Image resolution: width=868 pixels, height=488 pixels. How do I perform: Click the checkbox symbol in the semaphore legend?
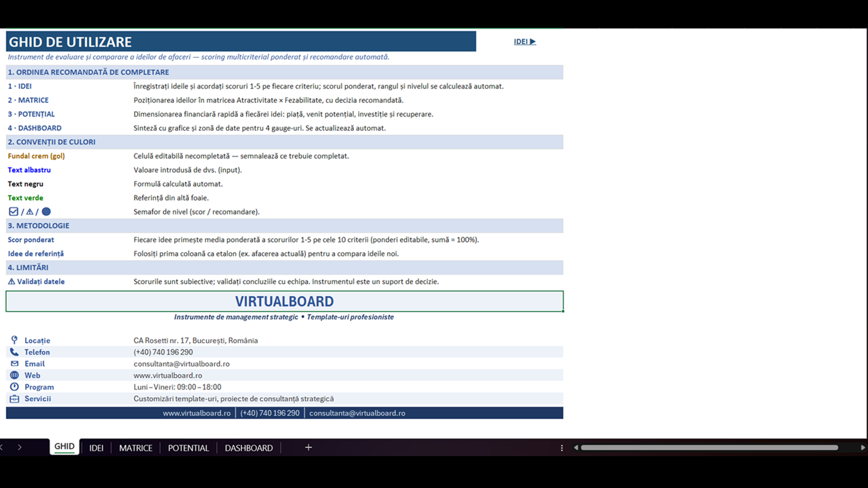pos(13,211)
